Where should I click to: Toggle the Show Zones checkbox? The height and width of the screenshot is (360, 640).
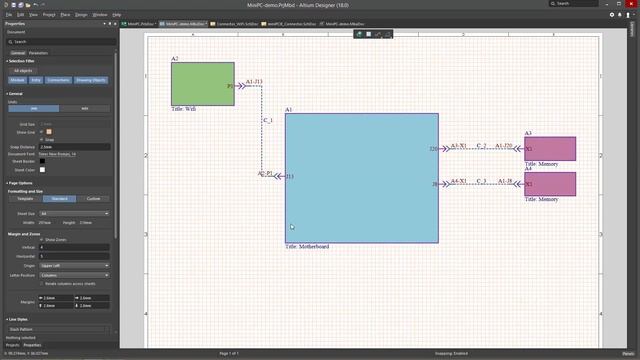point(41,240)
